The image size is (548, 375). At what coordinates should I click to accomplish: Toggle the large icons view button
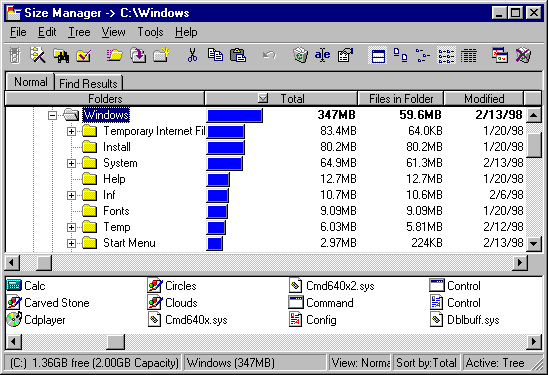(400, 55)
